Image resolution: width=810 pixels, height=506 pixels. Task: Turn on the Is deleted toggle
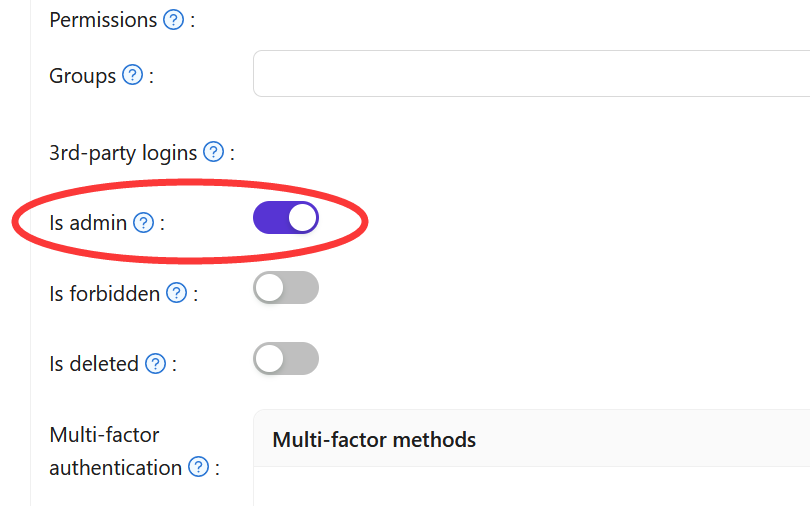(286, 359)
